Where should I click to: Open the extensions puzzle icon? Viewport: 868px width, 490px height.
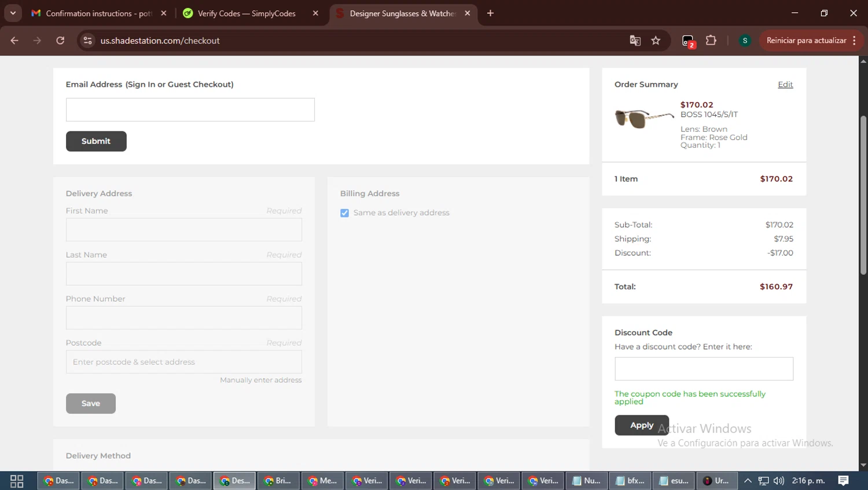(711, 40)
